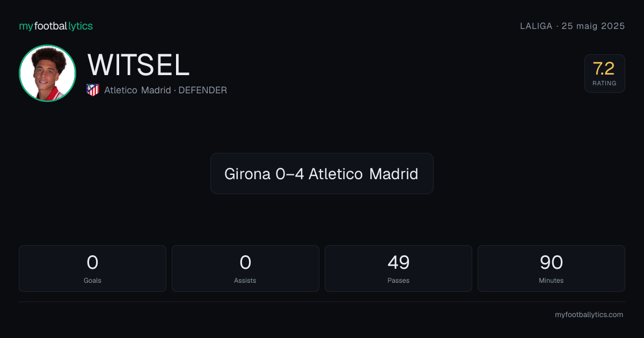Click the number 90 in Minutes
644x338 pixels.
click(x=551, y=262)
